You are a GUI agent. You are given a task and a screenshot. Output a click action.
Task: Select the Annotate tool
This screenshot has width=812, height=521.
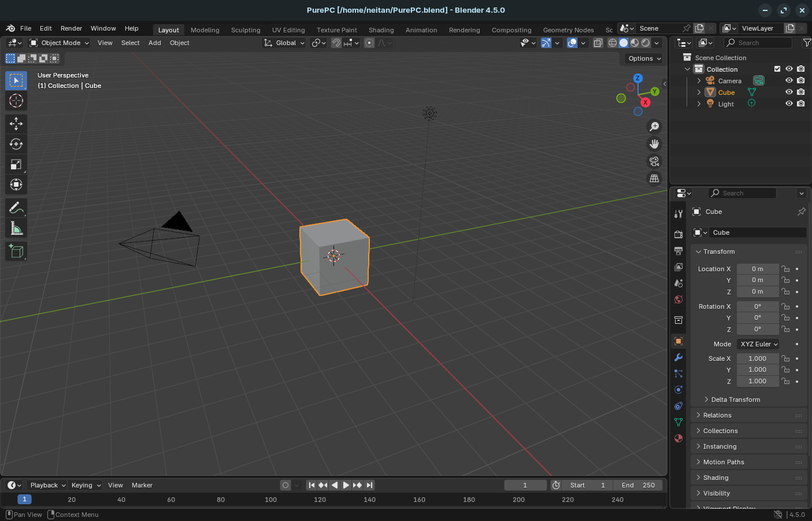click(16, 208)
